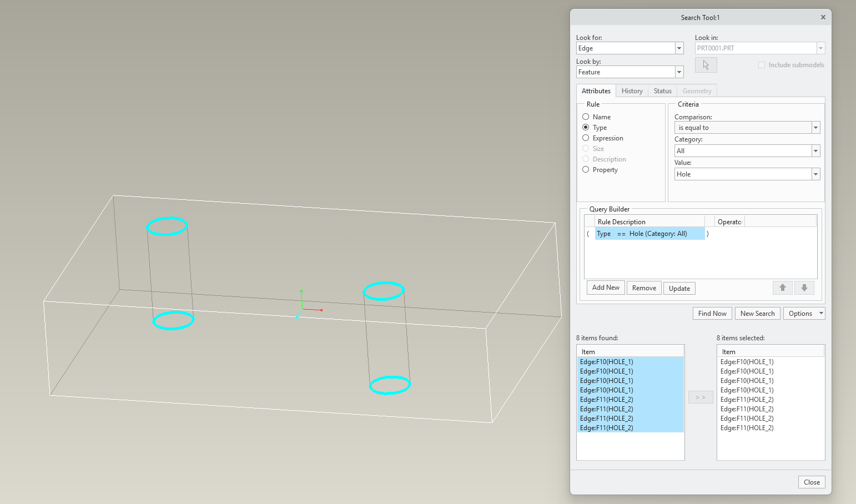Click the Find Now button

pyautogui.click(x=712, y=313)
